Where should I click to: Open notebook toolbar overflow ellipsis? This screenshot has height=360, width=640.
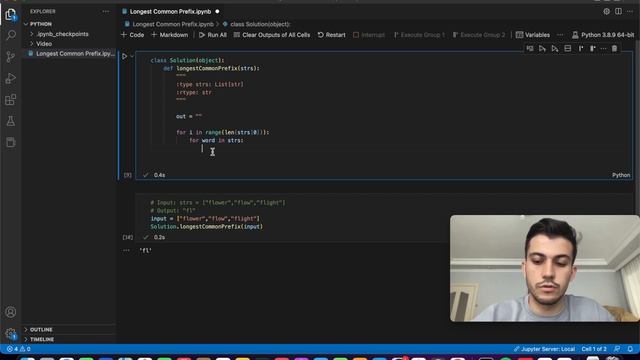point(560,35)
